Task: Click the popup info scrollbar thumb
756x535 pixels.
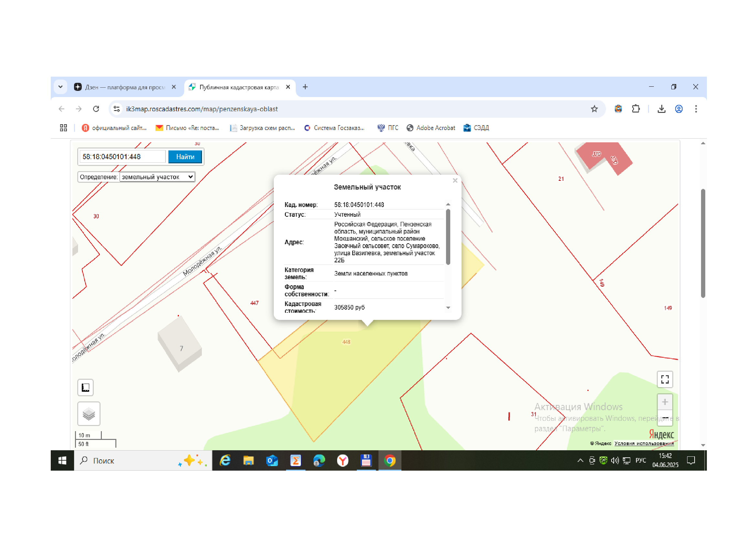Action: pyautogui.click(x=448, y=237)
